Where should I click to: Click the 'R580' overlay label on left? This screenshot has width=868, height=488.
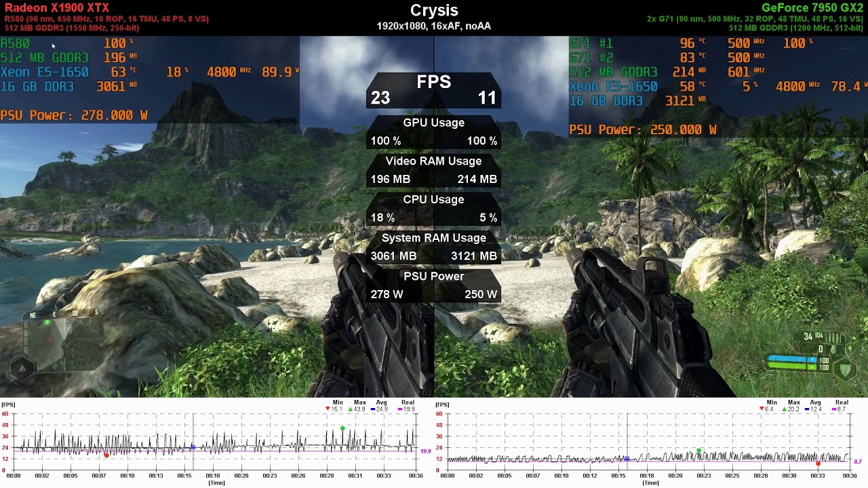point(15,43)
